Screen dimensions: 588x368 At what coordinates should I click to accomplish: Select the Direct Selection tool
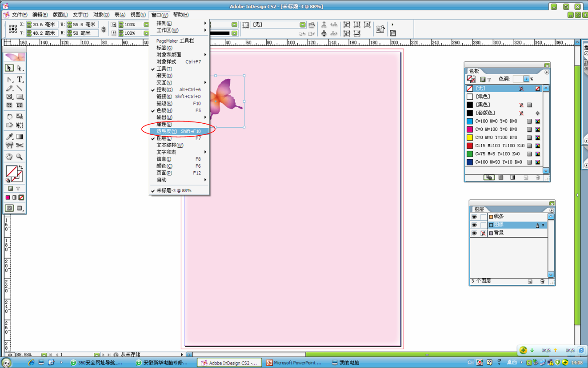tap(20, 68)
